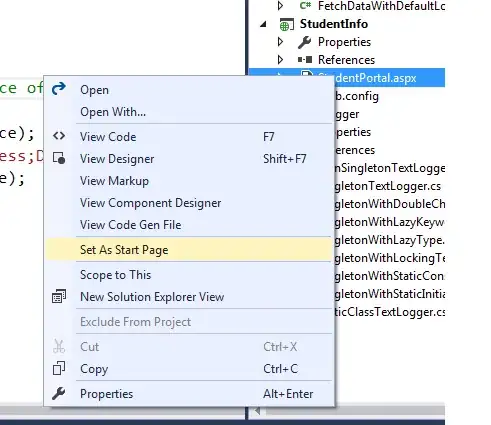Click the StudentInfo web project globe icon
Screen dimensions: 491x425
click(x=286, y=24)
